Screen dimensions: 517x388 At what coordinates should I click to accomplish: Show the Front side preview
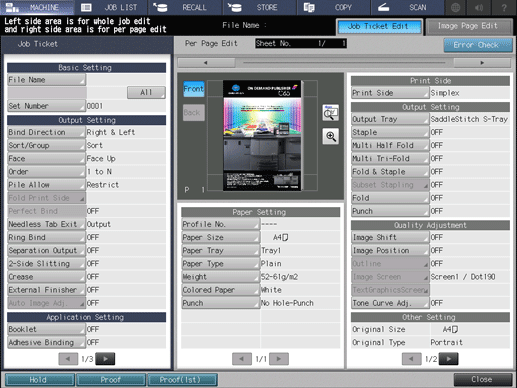194,89
